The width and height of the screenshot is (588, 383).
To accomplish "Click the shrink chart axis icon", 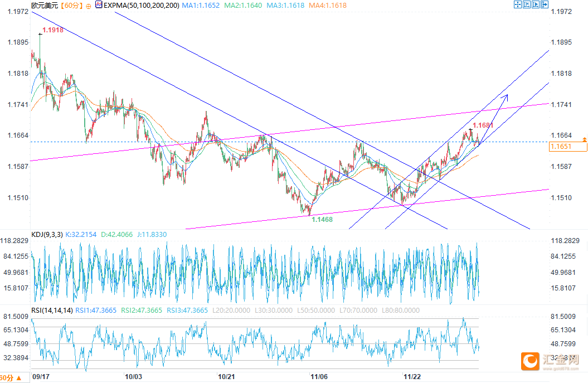I will pyautogui.click(x=527, y=4).
